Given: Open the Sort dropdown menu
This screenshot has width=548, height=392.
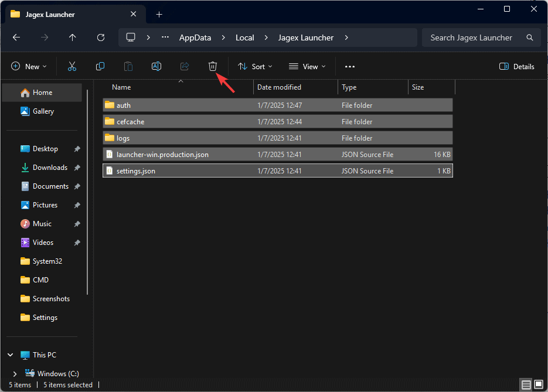Looking at the screenshot, I should click(255, 66).
